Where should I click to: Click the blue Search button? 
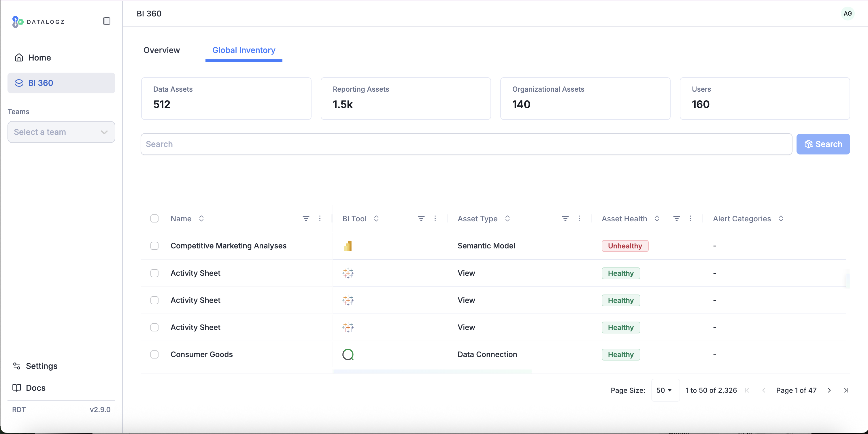point(823,144)
